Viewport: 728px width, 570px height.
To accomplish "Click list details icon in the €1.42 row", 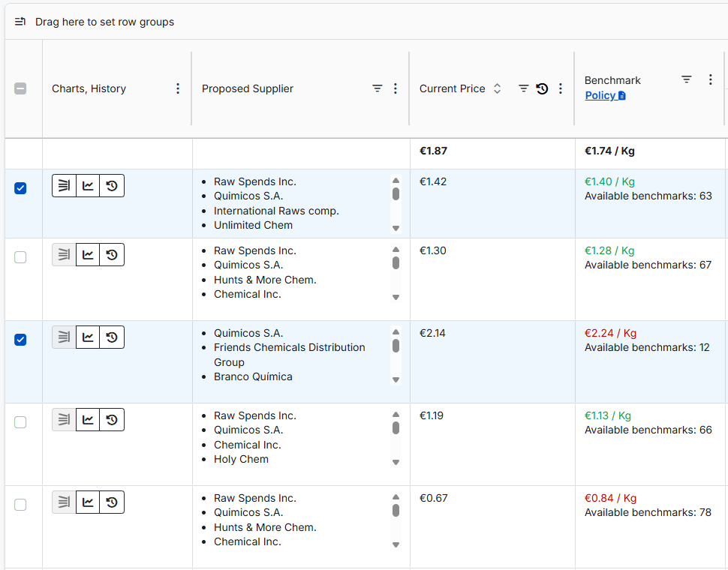I will coord(64,186).
